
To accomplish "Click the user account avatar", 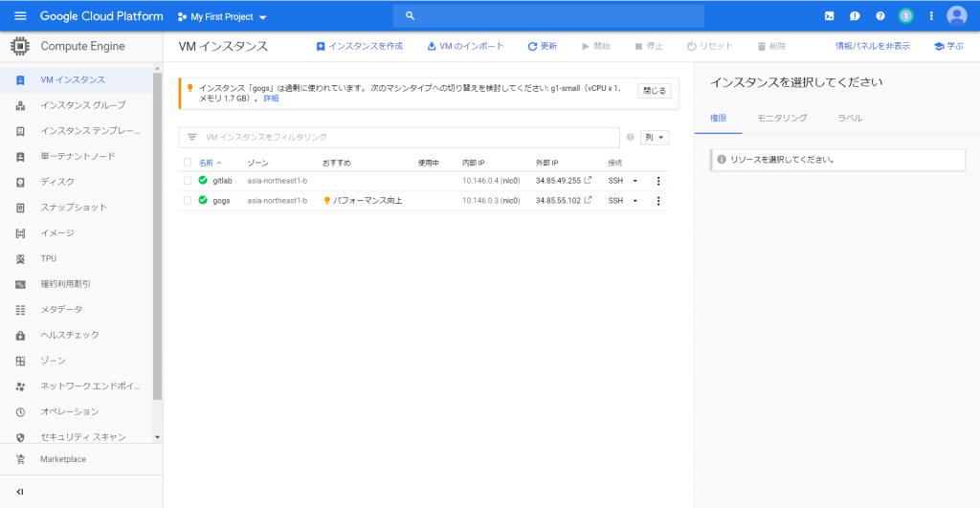I will point(956,16).
